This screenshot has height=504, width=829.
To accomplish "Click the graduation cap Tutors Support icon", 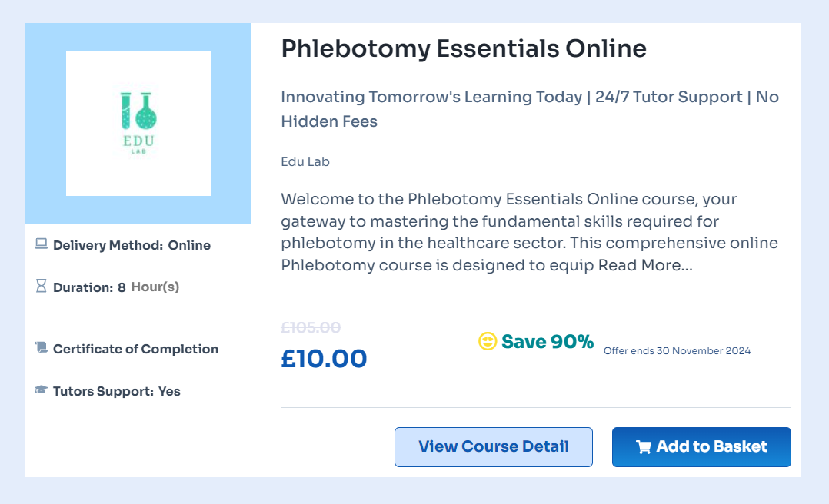I will click(x=42, y=390).
